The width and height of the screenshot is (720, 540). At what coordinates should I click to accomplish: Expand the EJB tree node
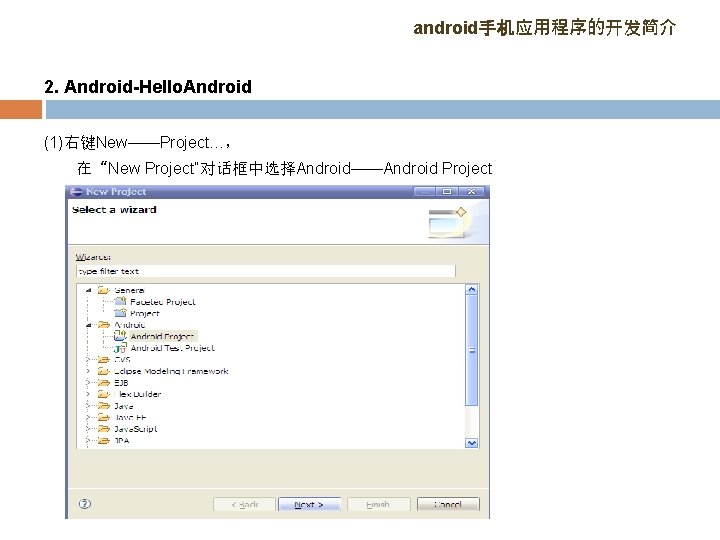[x=88, y=382]
